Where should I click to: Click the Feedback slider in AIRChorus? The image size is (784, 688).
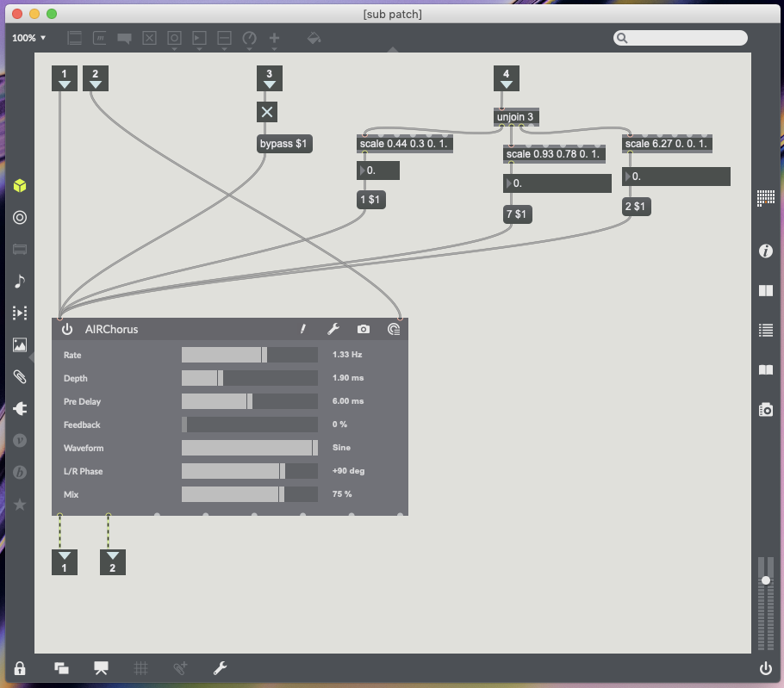pos(249,425)
